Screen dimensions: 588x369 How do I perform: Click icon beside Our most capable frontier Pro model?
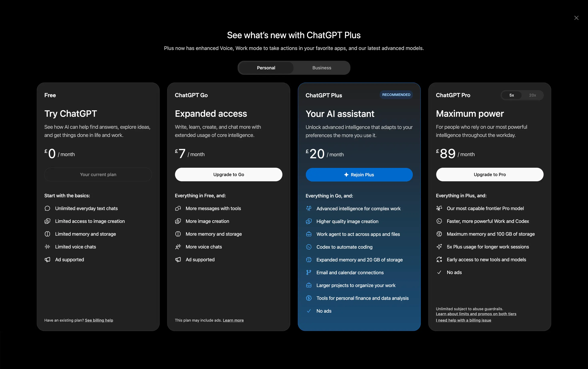pyautogui.click(x=439, y=208)
